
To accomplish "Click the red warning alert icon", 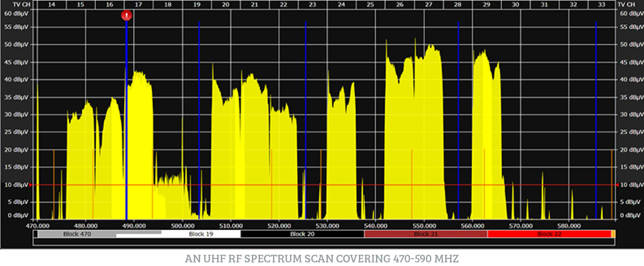I will coord(126,16).
